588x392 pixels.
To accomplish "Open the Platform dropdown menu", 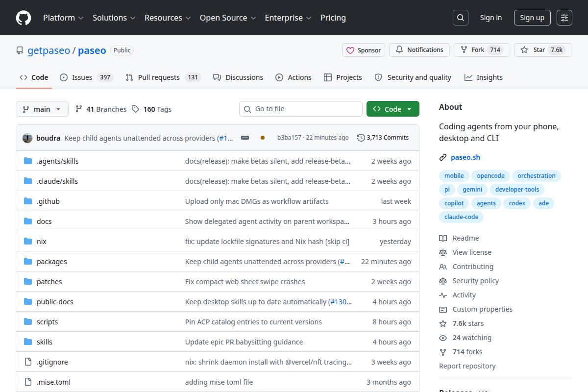I will [x=63, y=18].
